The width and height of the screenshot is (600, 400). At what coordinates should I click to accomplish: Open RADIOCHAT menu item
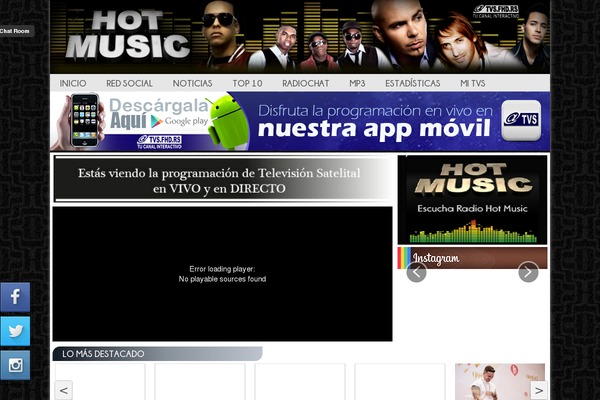pos(305,83)
